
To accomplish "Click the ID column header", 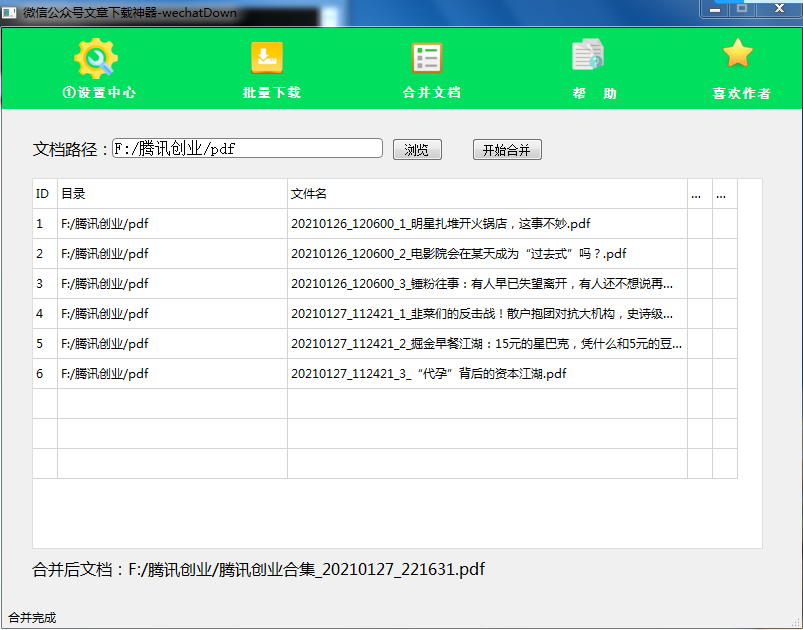I will click(x=45, y=194).
